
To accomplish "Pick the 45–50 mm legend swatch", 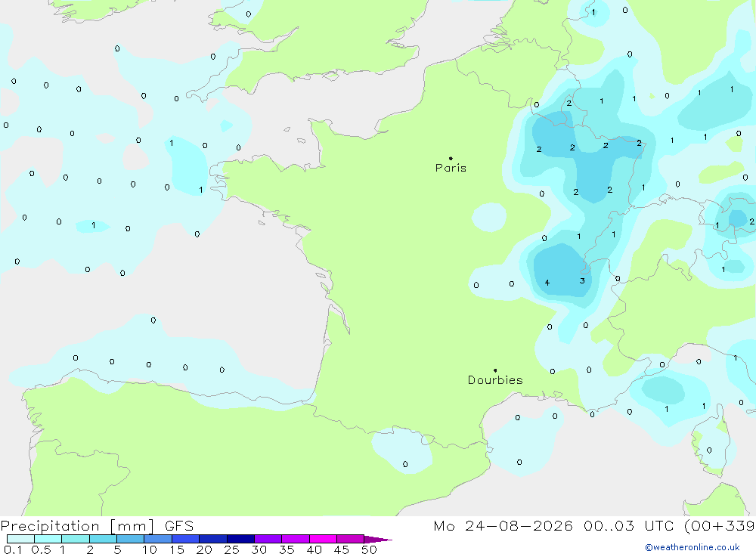I will pos(351,539).
